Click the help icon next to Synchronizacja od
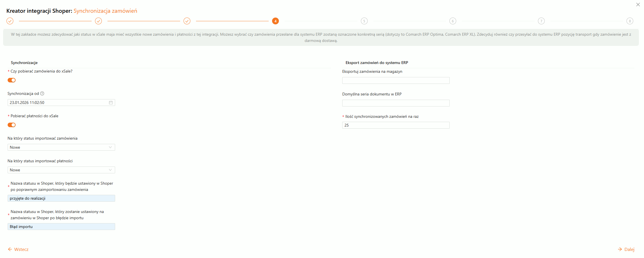The width and height of the screenshot is (644, 258). 42,93
